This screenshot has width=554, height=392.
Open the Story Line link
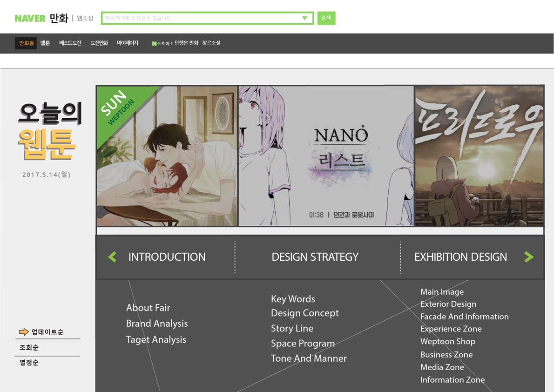(x=292, y=328)
